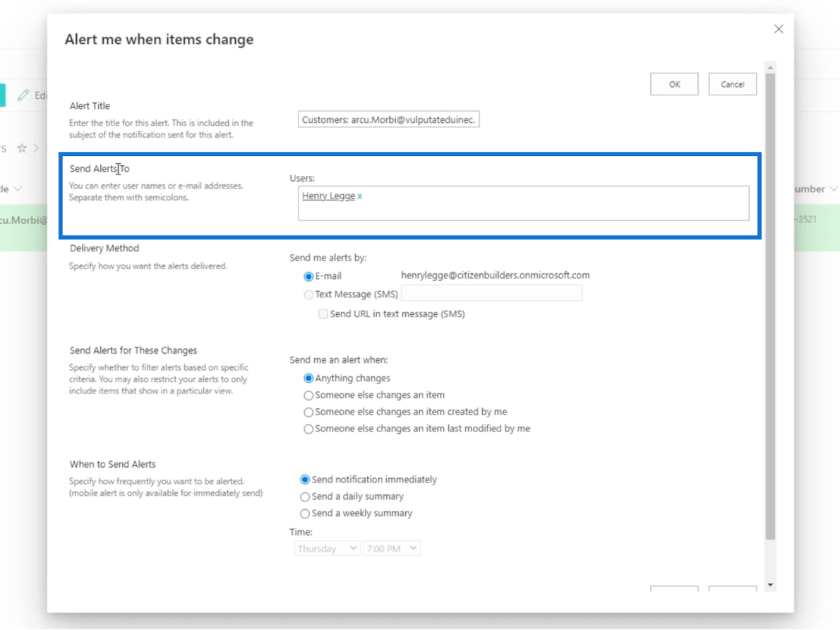The width and height of the screenshot is (840, 630).
Task: Click the Send Alerts To heading
Action: click(100, 168)
